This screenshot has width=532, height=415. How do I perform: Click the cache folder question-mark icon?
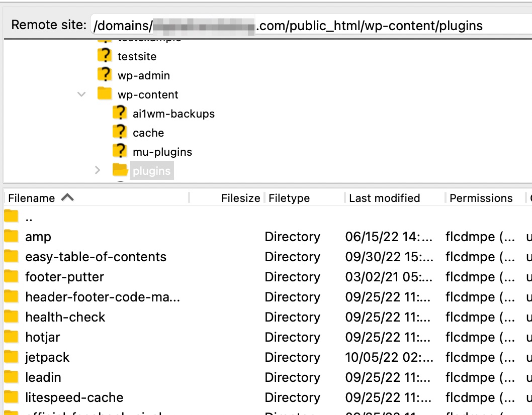[x=120, y=132]
